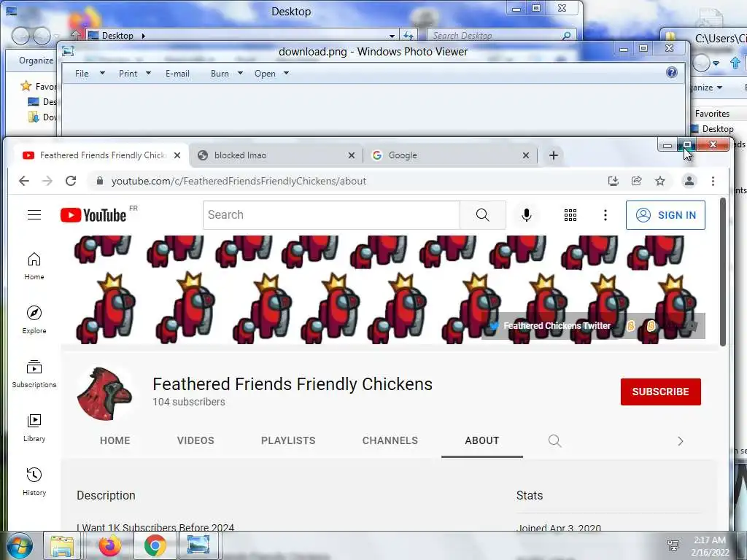The width and height of the screenshot is (747, 560).
Task: Click "104 subscribers" text
Action: point(189,402)
